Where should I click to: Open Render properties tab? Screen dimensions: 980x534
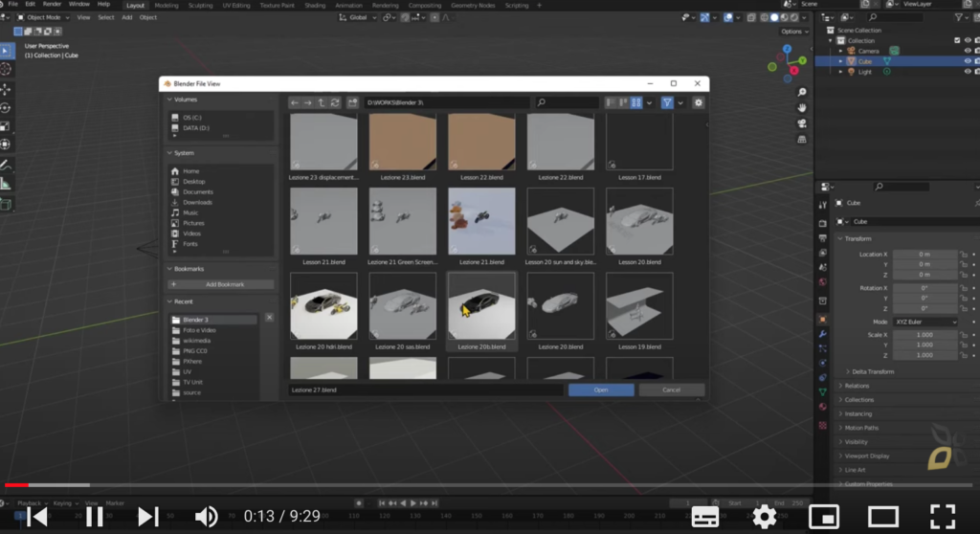point(822,223)
